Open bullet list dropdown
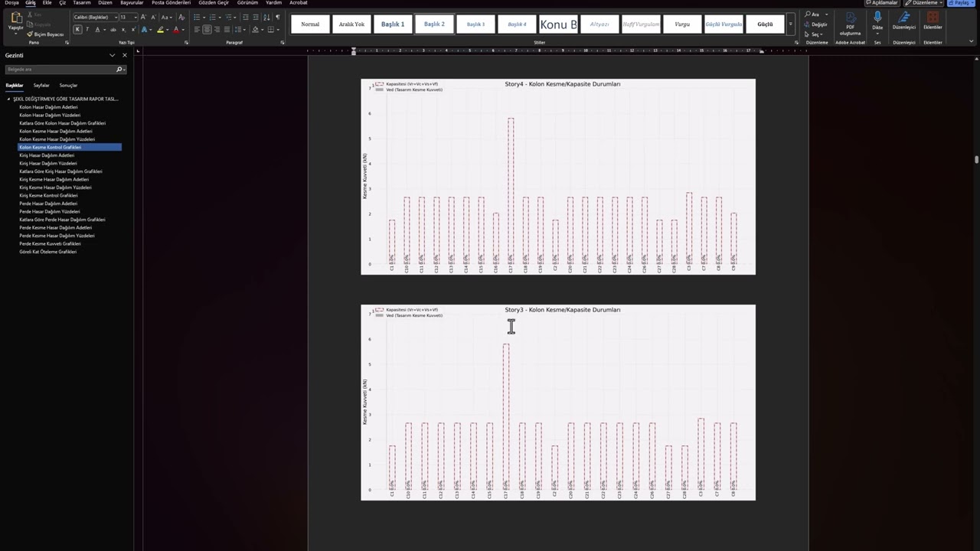 click(x=204, y=17)
